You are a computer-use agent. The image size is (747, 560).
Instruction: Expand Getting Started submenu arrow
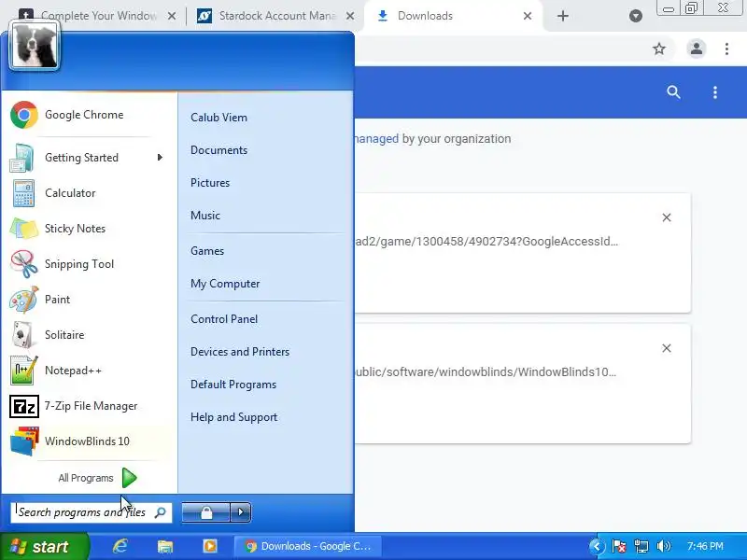160,158
